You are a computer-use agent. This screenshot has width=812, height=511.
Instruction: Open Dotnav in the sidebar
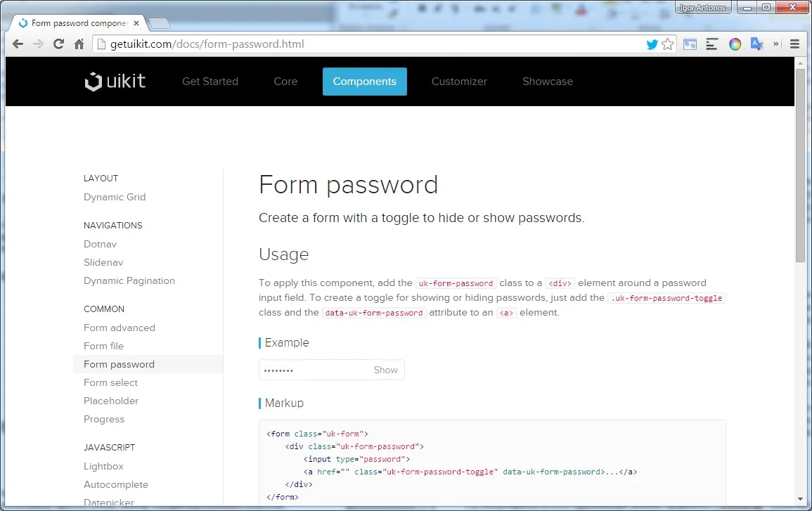[x=101, y=244]
